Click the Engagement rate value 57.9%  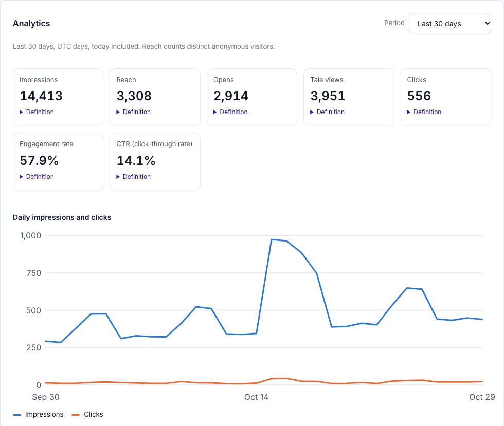tap(39, 161)
